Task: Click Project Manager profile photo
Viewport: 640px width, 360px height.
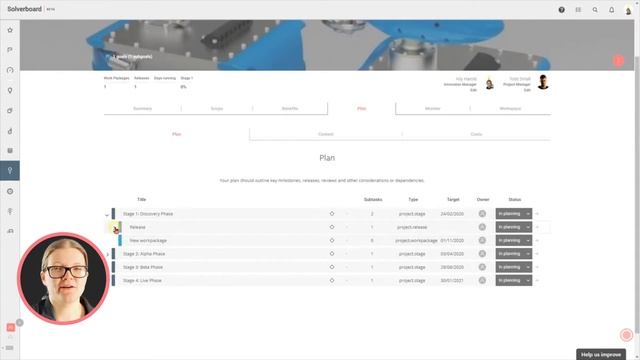Action: point(542,82)
